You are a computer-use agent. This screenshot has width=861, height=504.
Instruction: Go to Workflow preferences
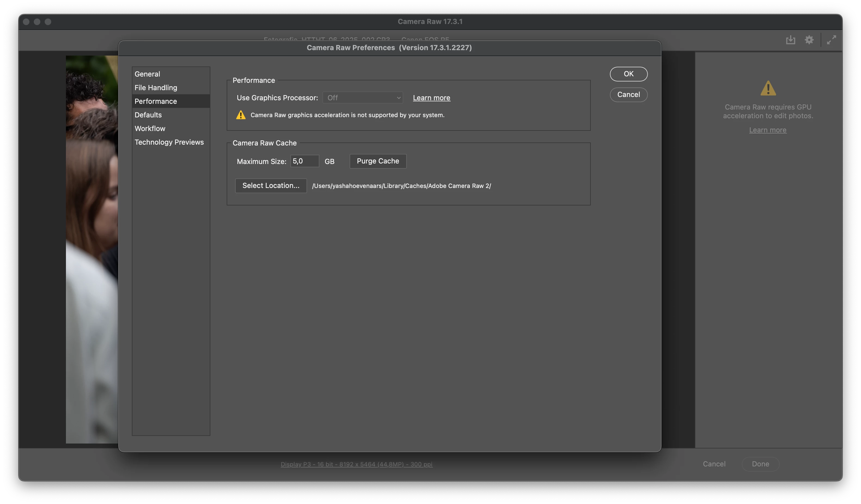[150, 129]
